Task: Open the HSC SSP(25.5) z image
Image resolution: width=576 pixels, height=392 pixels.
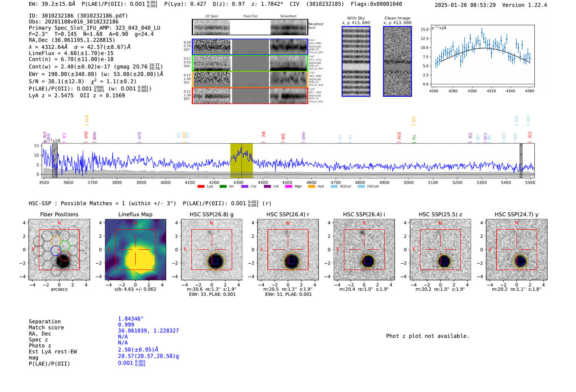Action: [x=440, y=249]
